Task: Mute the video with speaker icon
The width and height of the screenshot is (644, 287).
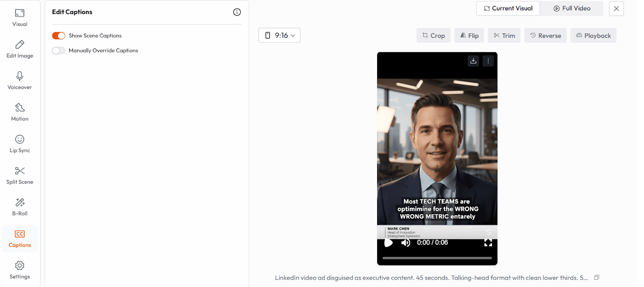Action: (x=406, y=243)
